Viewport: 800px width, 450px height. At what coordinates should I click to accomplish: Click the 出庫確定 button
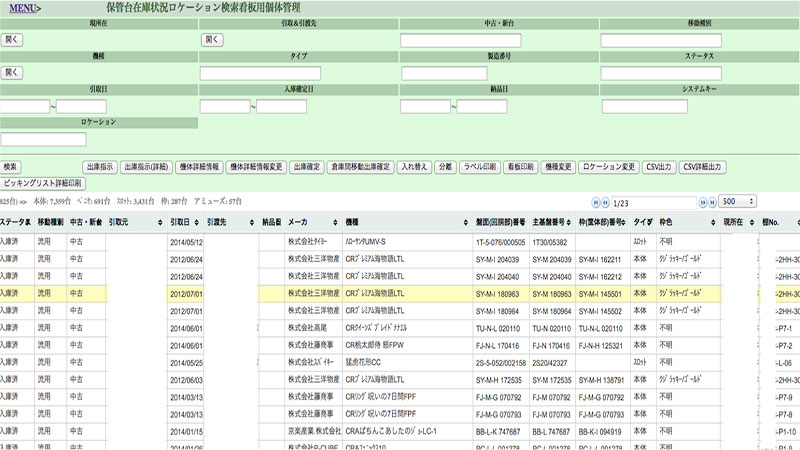[307, 167]
